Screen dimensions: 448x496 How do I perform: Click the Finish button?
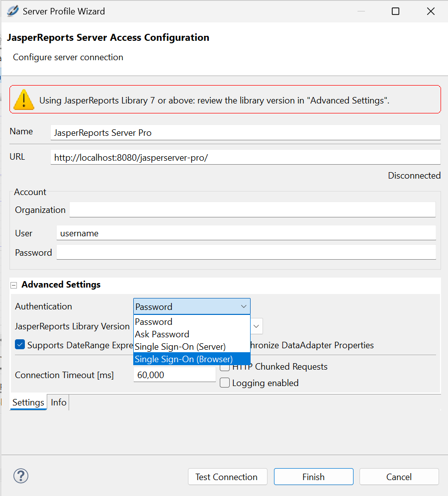pyautogui.click(x=313, y=477)
